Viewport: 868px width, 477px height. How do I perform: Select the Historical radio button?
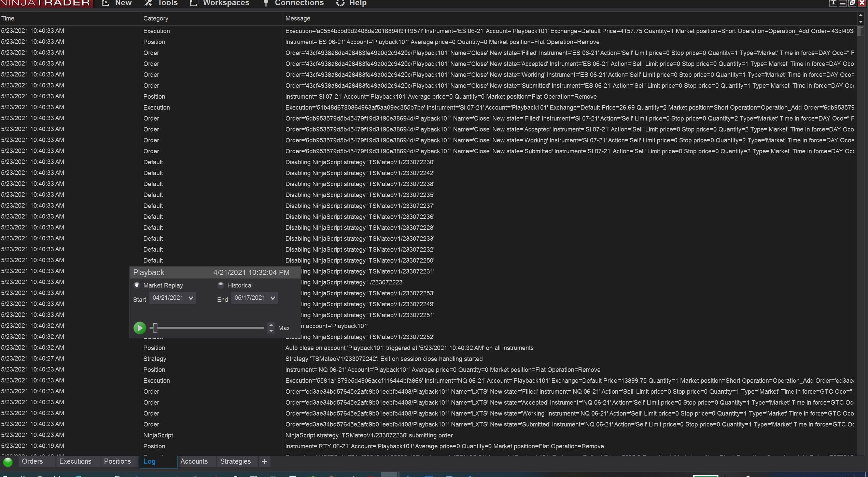coord(221,285)
